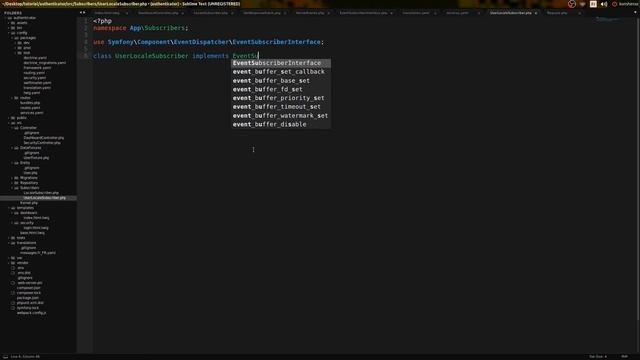Collapse the packages folder

(x=12, y=38)
